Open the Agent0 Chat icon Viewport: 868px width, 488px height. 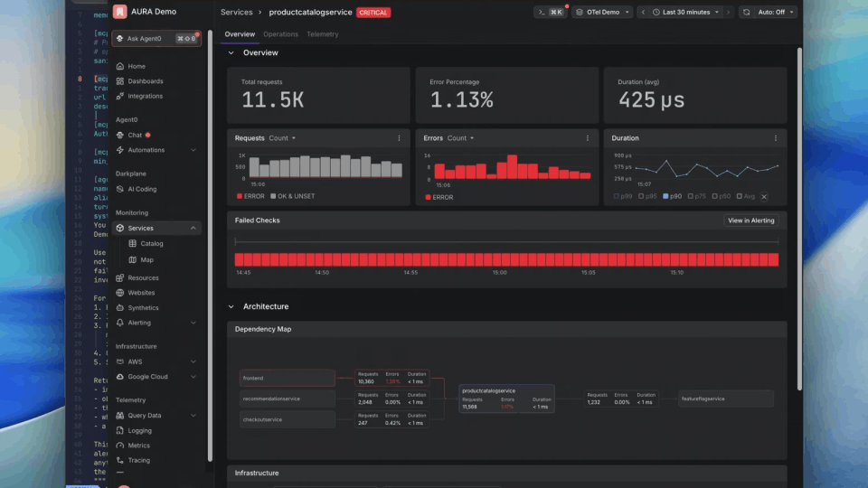click(120, 135)
